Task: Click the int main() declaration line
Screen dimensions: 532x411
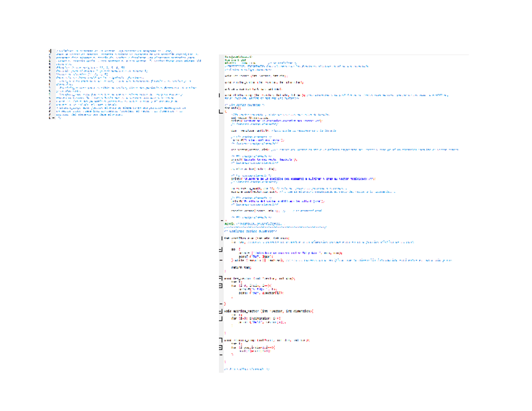Action: 231,108
